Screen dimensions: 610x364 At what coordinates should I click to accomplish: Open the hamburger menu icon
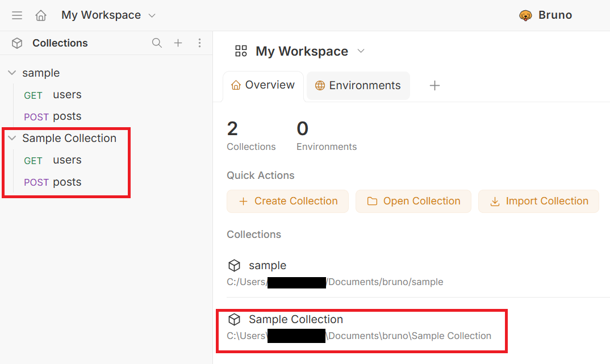coord(17,15)
